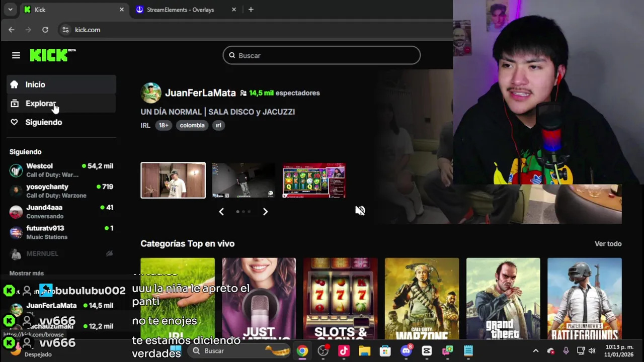This screenshot has width=644, height=362.
Task: Open the IRL category link
Action: (x=145, y=125)
